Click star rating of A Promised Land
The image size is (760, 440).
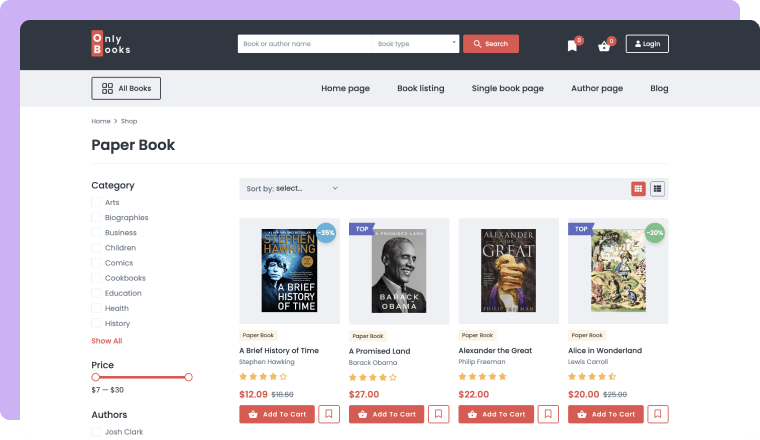click(373, 377)
